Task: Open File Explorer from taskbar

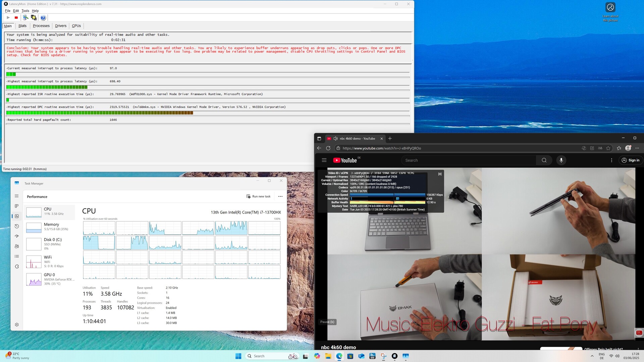Action: [328, 356]
